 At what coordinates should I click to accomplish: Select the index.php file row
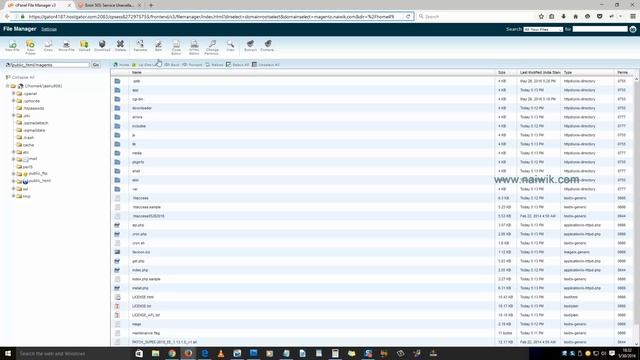[x=372, y=270]
